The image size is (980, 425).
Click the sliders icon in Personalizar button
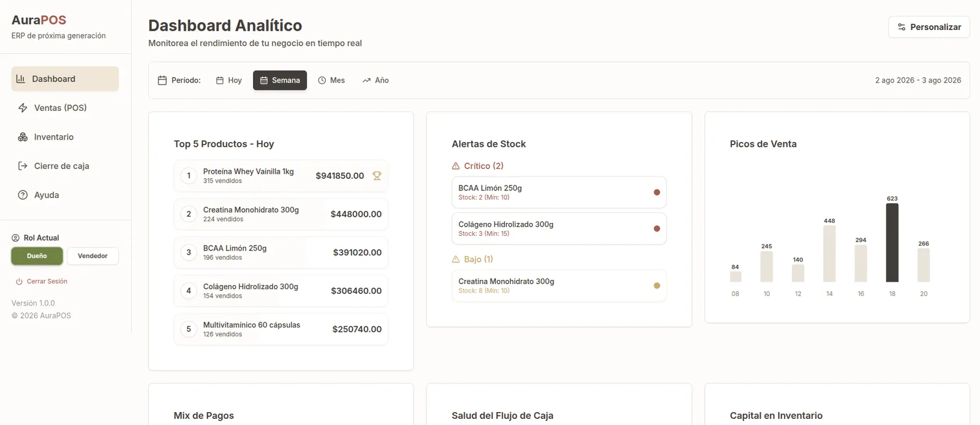click(902, 27)
